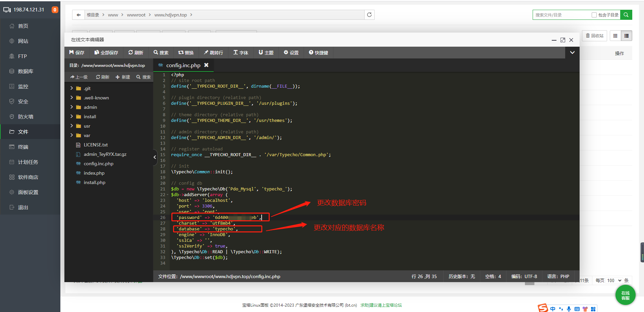Close the config.inc.php tab
644x312 pixels.
pyautogui.click(x=206, y=65)
